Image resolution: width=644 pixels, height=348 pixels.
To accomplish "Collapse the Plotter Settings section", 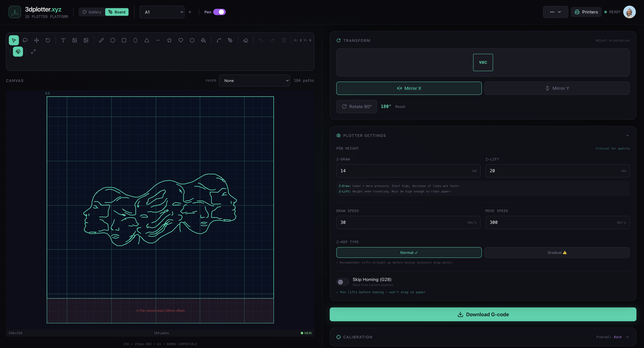I will (x=628, y=136).
